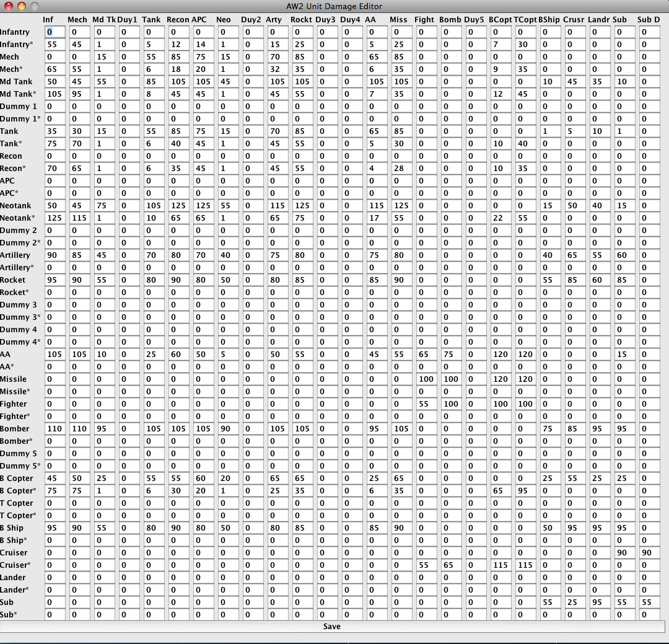Click the Md Tk column header

pyautogui.click(x=104, y=20)
